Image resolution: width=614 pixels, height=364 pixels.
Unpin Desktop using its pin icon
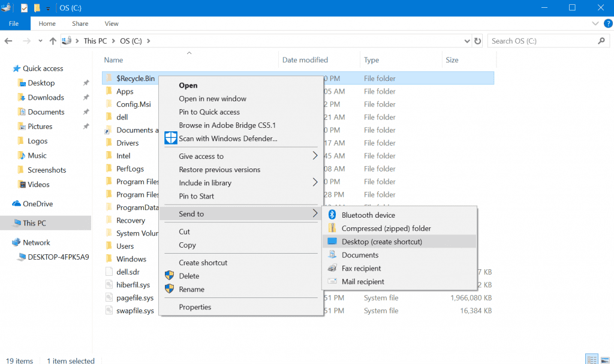86,83
